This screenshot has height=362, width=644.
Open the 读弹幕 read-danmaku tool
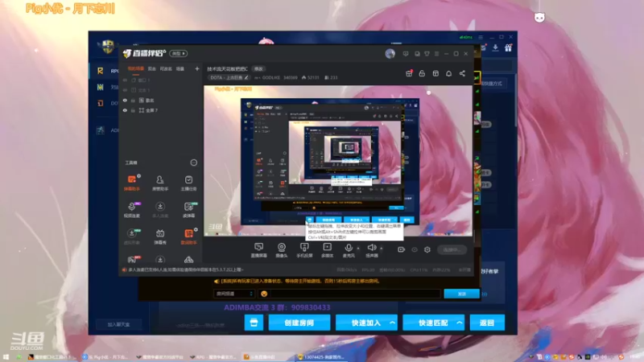[188, 209]
